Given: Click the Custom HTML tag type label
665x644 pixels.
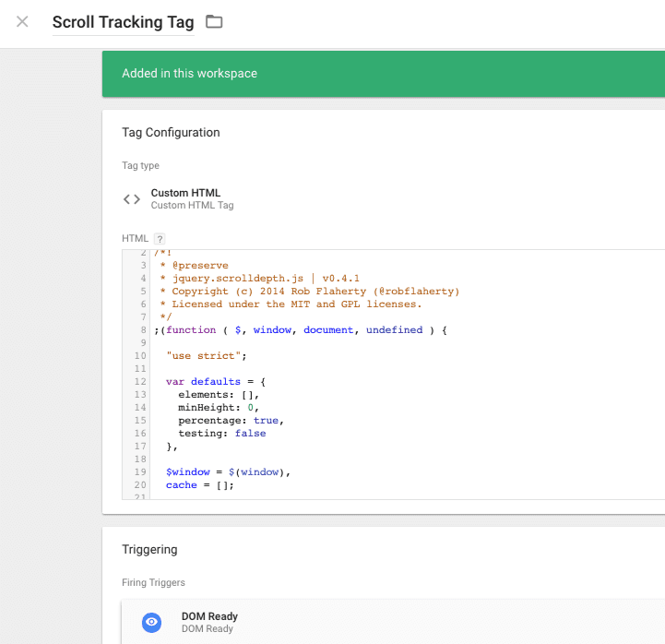Looking at the screenshot, I should 185,193.
